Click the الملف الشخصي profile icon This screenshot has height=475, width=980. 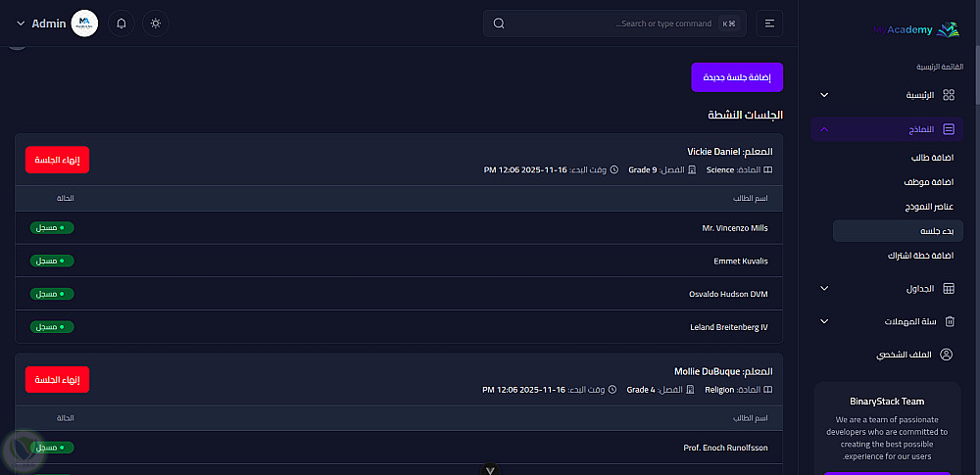948,355
